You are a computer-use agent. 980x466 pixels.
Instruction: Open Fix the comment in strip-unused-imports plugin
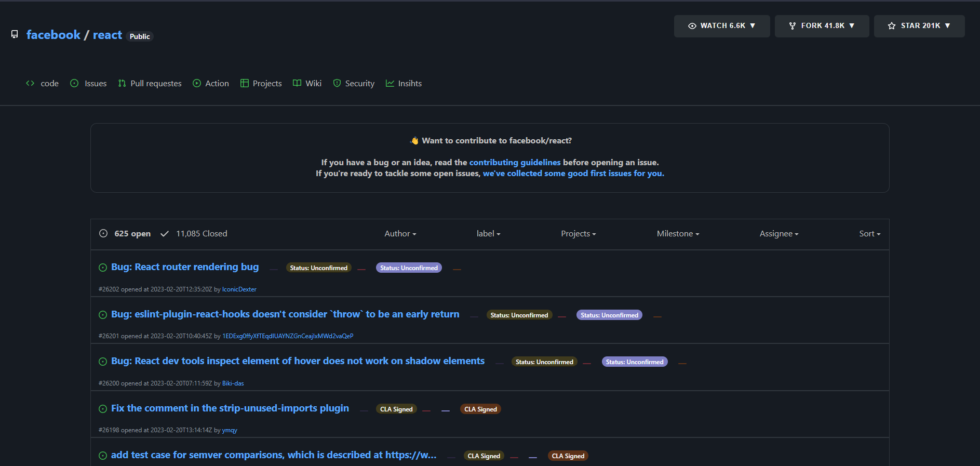coord(230,408)
